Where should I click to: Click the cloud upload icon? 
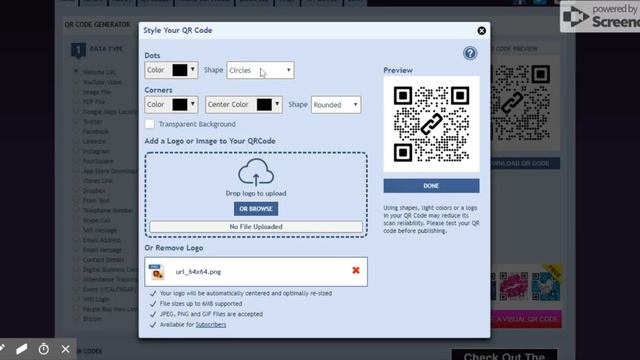coord(256,172)
